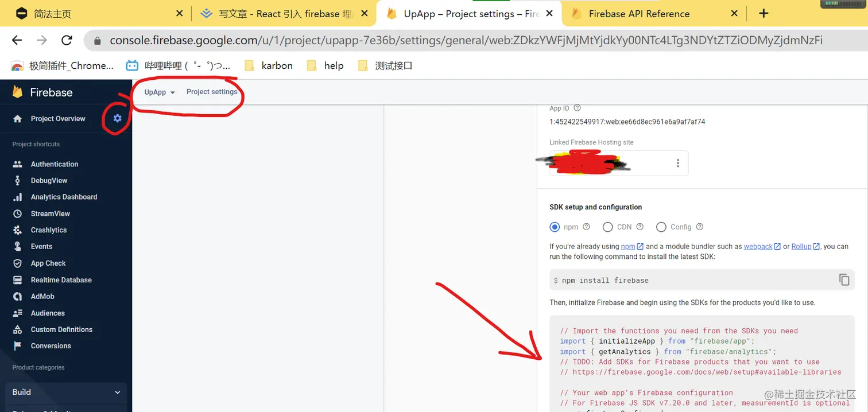Close the Firebase API Reference tab

point(734,13)
